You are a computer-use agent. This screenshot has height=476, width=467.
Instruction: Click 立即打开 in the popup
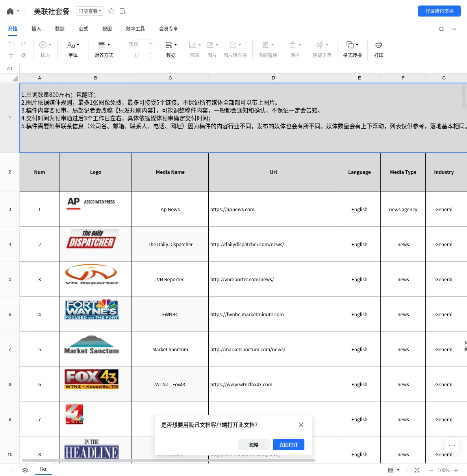(289, 445)
